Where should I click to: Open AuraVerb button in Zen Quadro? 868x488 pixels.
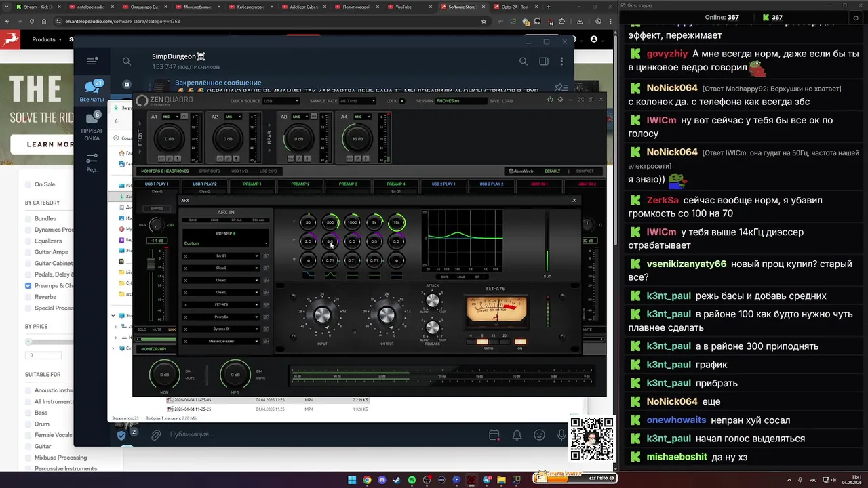[521, 171]
